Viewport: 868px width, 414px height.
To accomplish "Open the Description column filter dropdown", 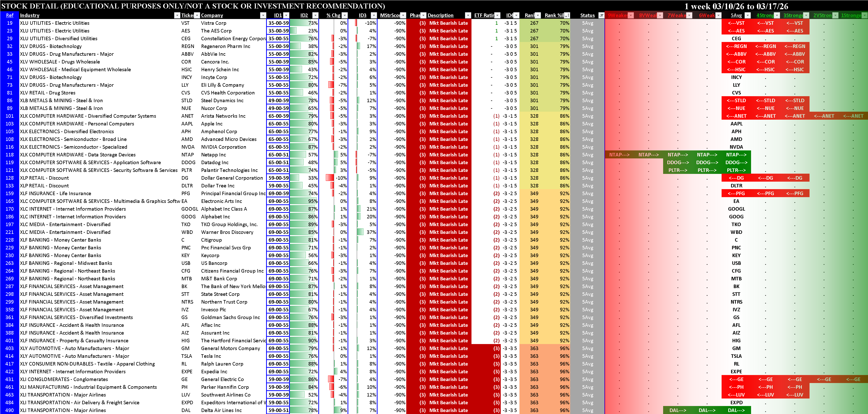I will (x=468, y=15).
